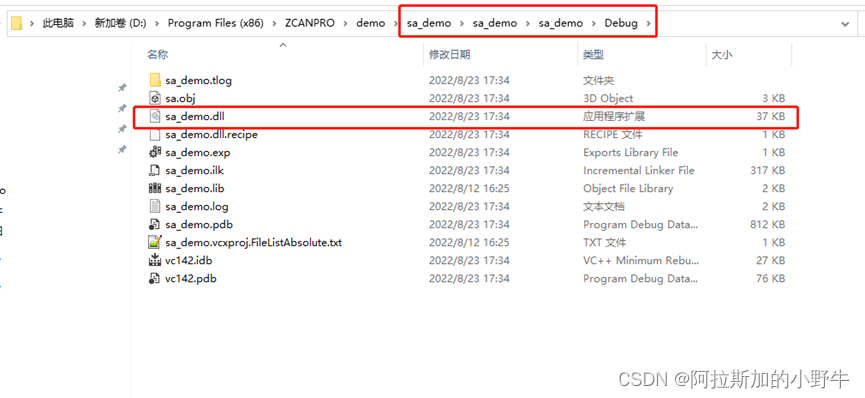Select the vc142.pdb file name

(191, 279)
